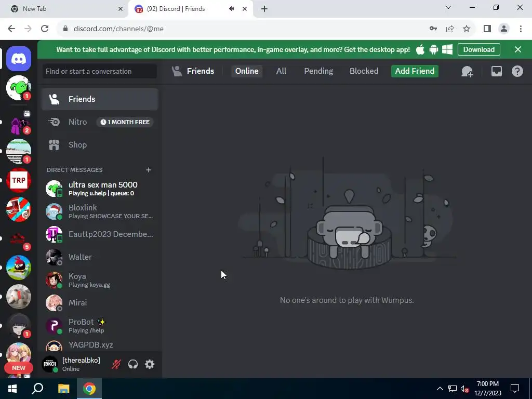The height and width of the screenshot is (399, 532).
Task: Open DM with ultra sex man 5000
Action: [x=100, y=189]
